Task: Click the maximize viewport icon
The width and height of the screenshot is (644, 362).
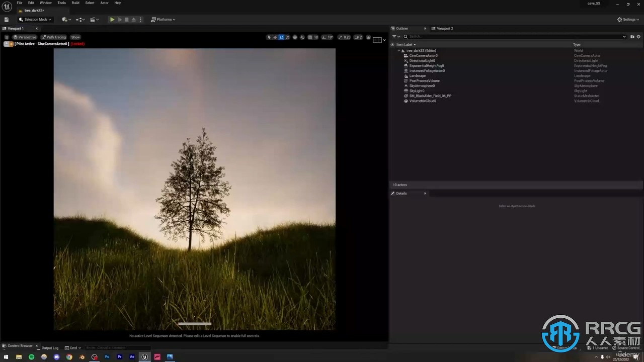Action: point(368,37)
